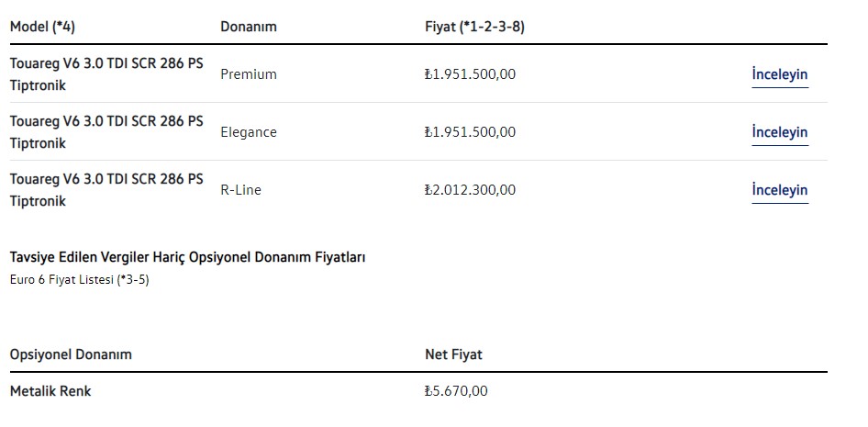
Task: Follow the İnceleyin link for R-Line trim
Action: (x=779, y=190)
